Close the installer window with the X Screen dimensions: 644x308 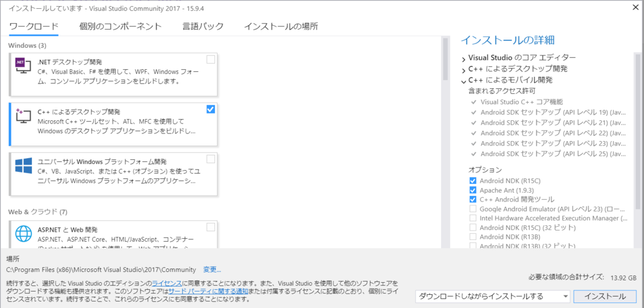(634, 6)
